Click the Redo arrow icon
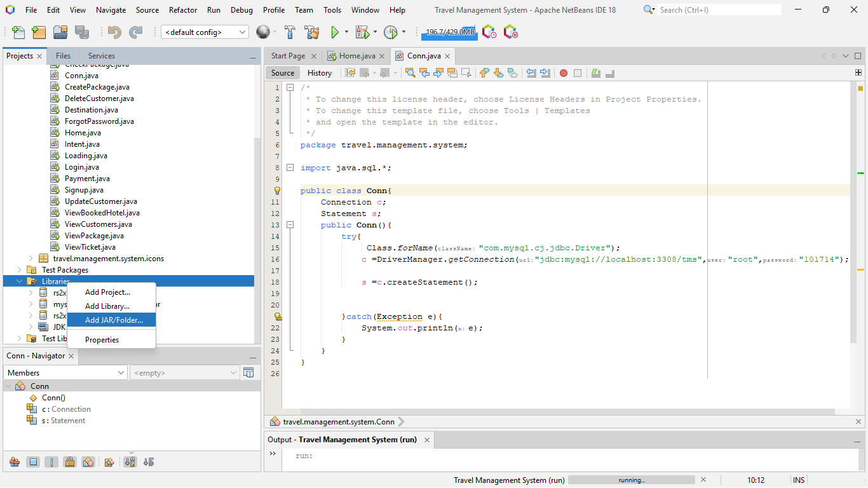868x488 pixels. point(136,32)
